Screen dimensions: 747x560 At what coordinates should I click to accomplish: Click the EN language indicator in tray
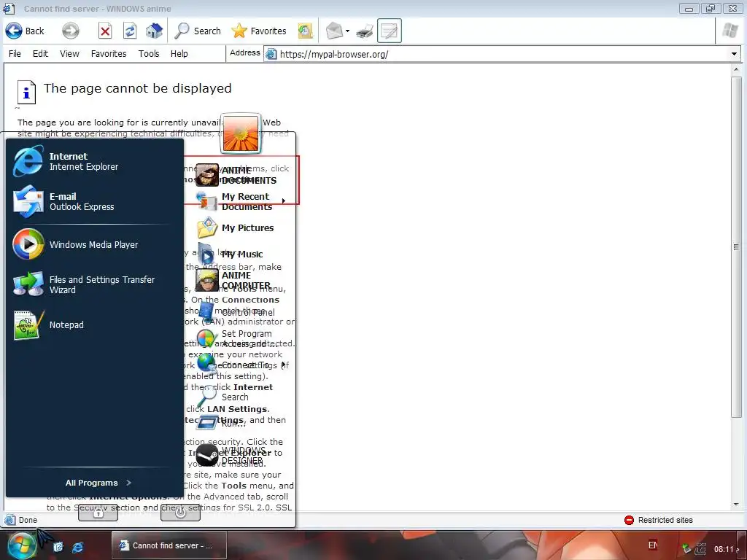click(x=653, y=545)
